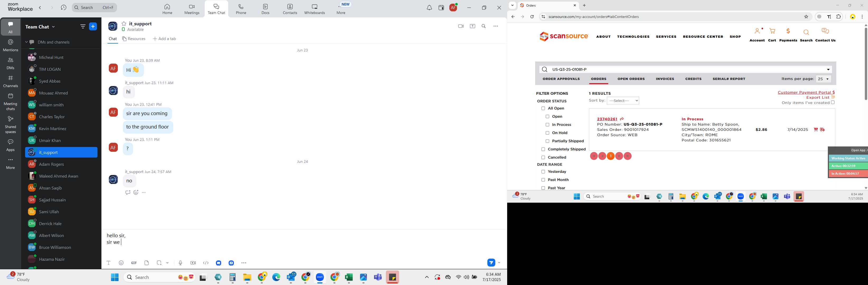This screenshot has width=868, height=285.
Task: Open the Items per page dropdown
Action: (x=823, y=79)
